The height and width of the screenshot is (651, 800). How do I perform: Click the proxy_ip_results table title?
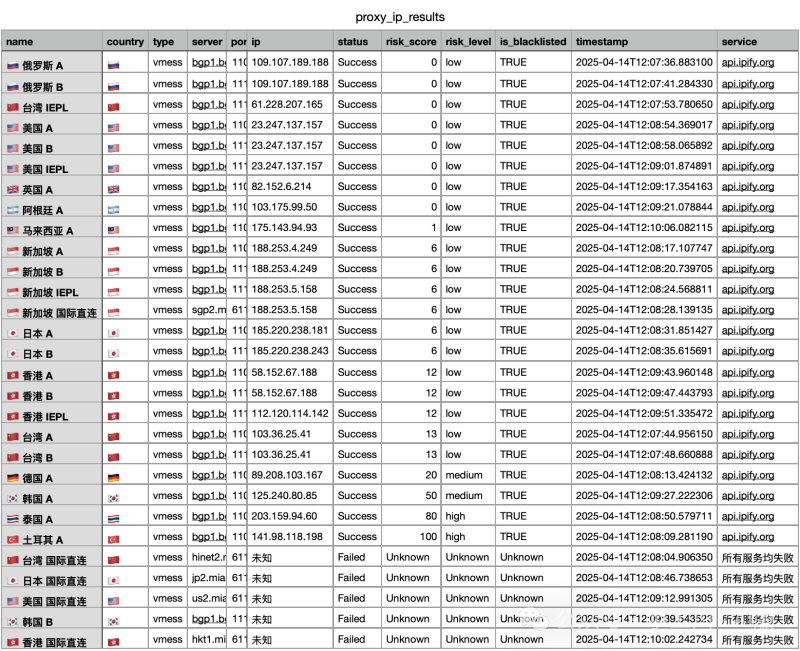click(x=400, y=17)
